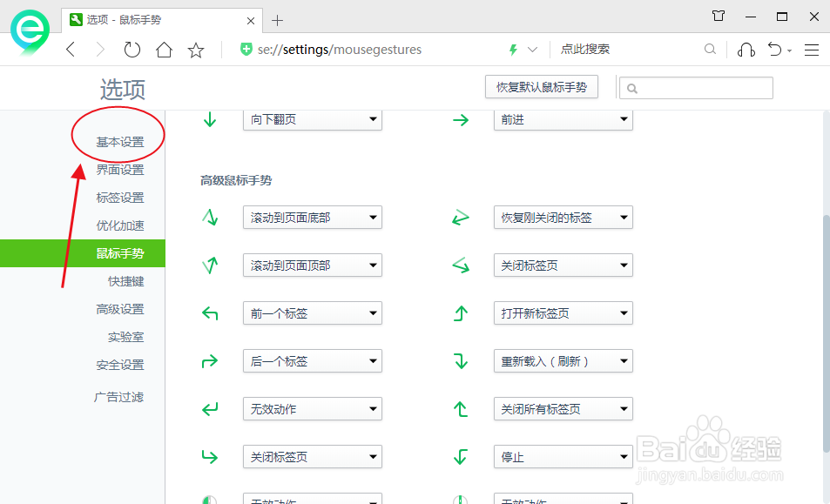Open a new tab with plus button
The width and height of the screenshot is (830, 504).
(277, 21)
